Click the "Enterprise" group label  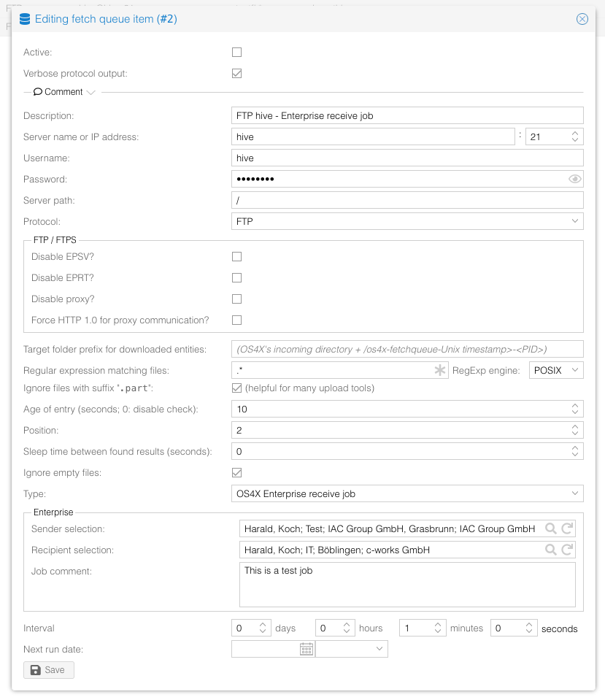coord(53,512)
